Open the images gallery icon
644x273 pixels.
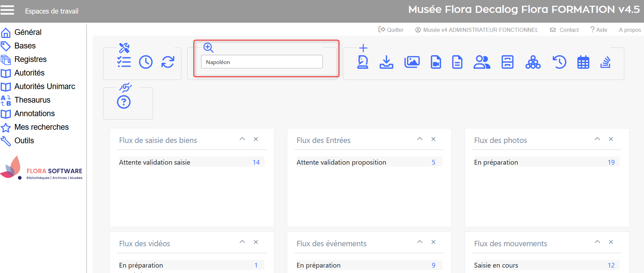click(412, 62)
